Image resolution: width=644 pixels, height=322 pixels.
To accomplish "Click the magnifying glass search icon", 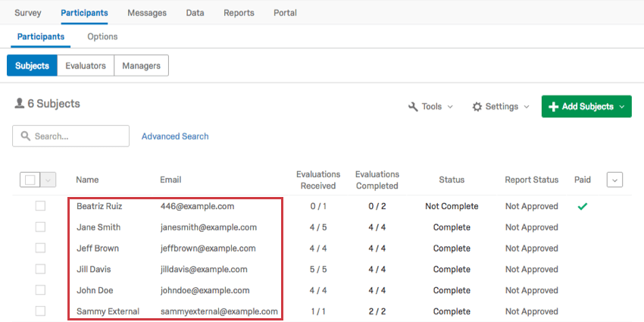I will (26, 136).
